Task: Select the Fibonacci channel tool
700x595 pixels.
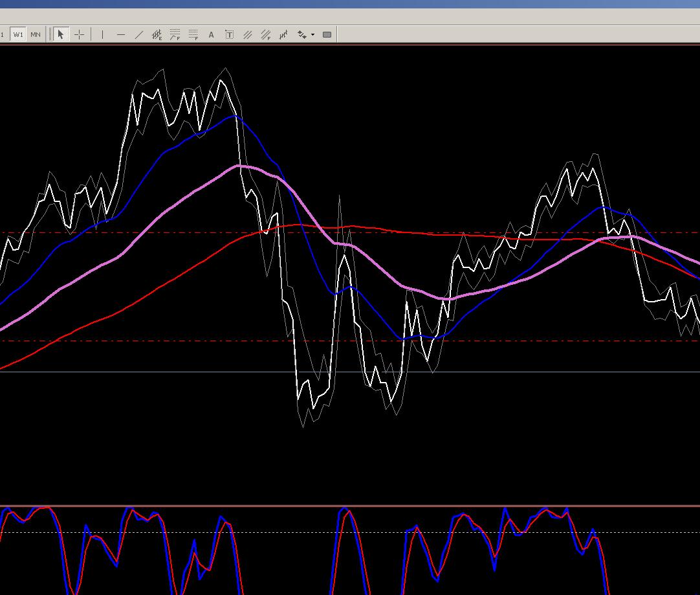Action: pos(266,34)
